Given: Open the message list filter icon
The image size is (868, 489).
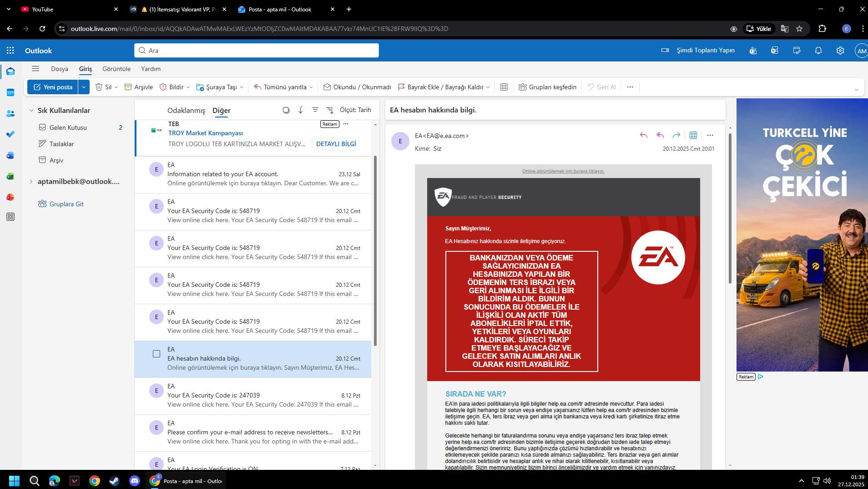Looking at the screenshot, I should click(x=315, y=110).
